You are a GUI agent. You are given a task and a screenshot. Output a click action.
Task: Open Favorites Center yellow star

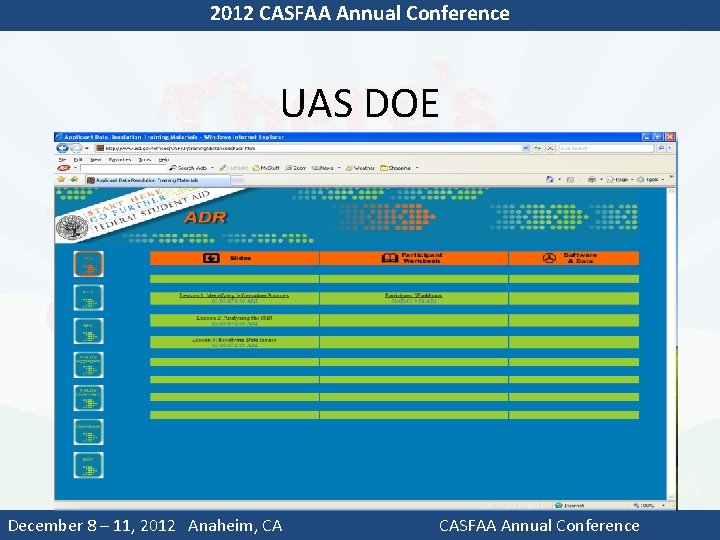61,180
